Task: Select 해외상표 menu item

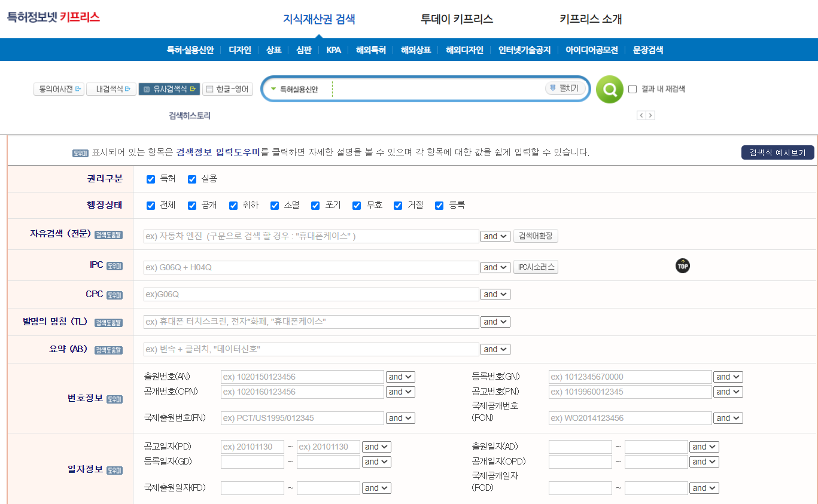Action: (x=416, y=50)
